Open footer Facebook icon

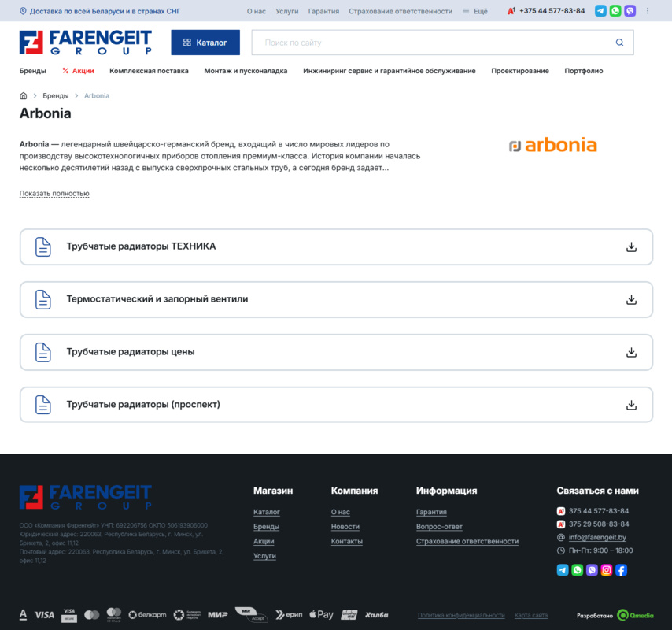tap(621, 570)
